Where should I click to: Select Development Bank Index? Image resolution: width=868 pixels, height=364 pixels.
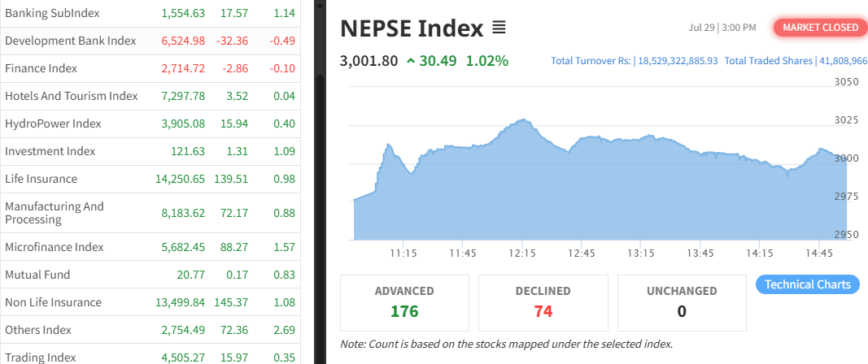click(x=150, y=41)
